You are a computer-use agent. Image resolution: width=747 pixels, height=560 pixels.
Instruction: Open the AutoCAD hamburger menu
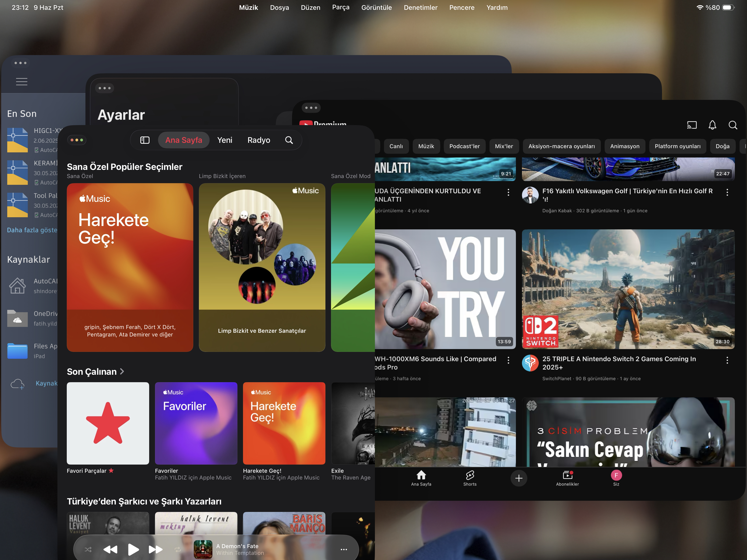(x=22, y=82)
